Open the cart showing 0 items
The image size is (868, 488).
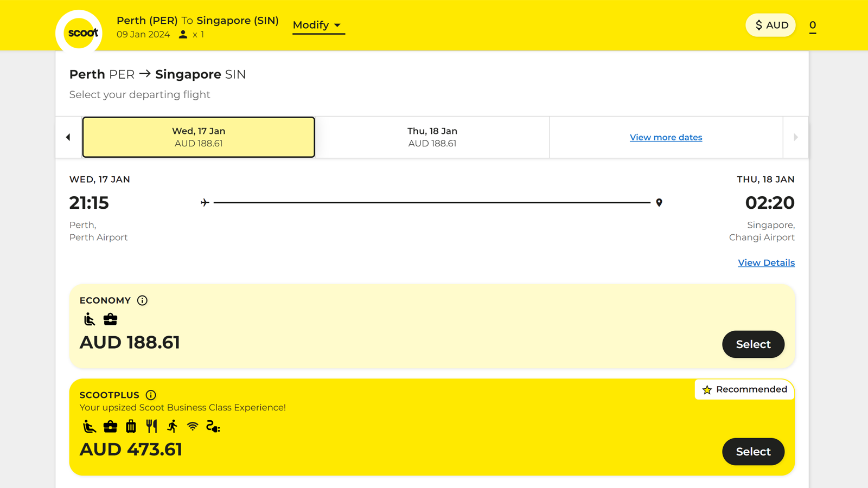[x=813, y=25]
